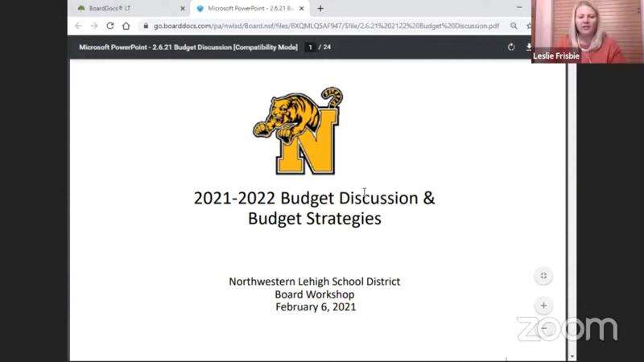Image resolution: width=644 pixels, height=362 pixels.
Task: Rotate the PDF with rotate icon
Action: (x=511, y=47)
